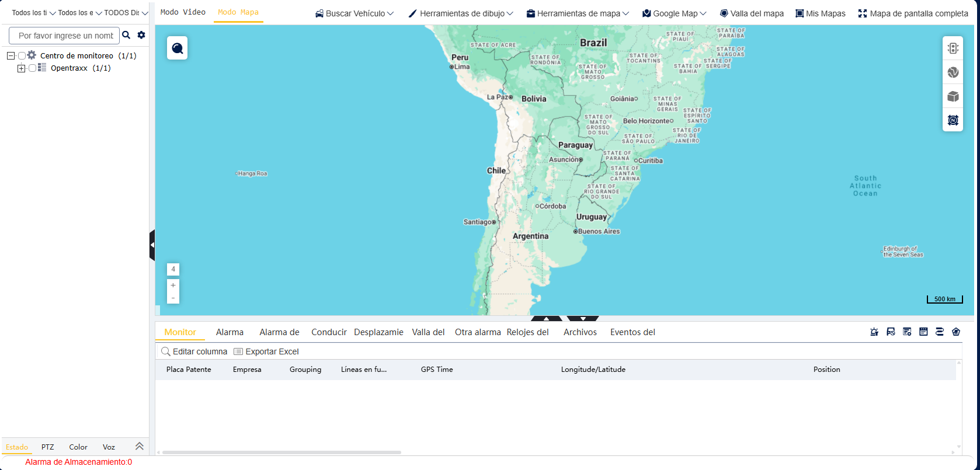
Task: Switch to the globe satellite view icon
Action: tap(953, 72)
